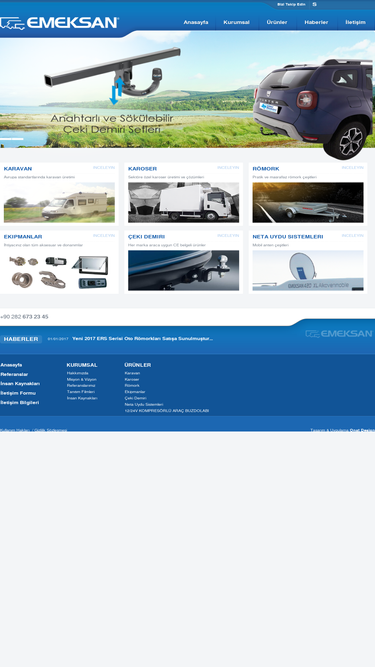
Task: Click the İletişim Formu footer link
Action: [18, 393]
